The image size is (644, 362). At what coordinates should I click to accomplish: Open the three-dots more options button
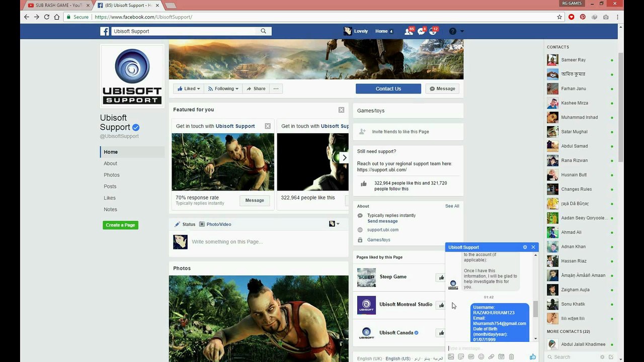[x=276, y=88]
